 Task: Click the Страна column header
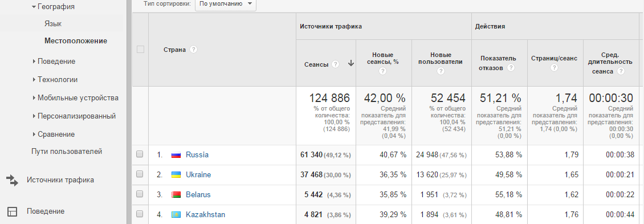(x=174, y=50)
